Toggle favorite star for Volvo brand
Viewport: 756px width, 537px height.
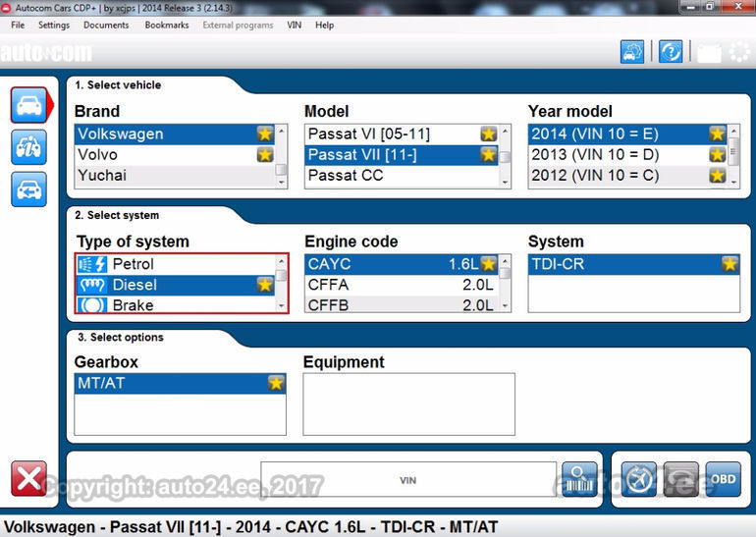pos(265,155)
